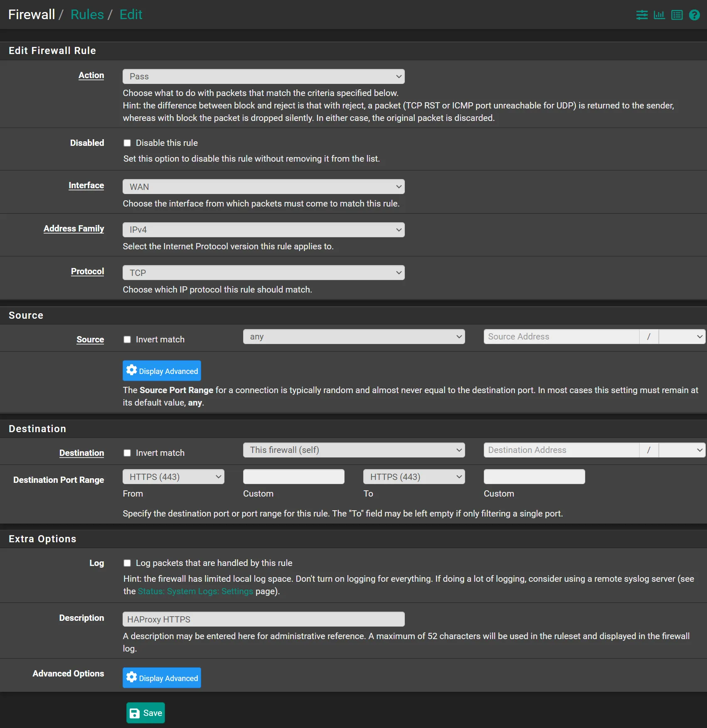The height and width of the screenshot is (728, 707).
Task: Toggle Source Invert match checkbox
Action: click(x=127, y=339)
